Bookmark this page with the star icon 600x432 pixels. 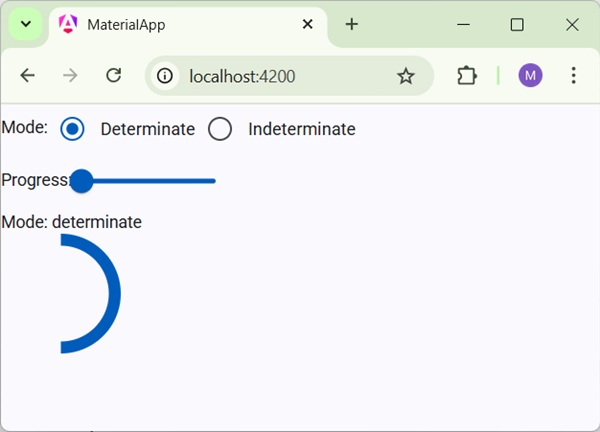[x=405, y=76]
